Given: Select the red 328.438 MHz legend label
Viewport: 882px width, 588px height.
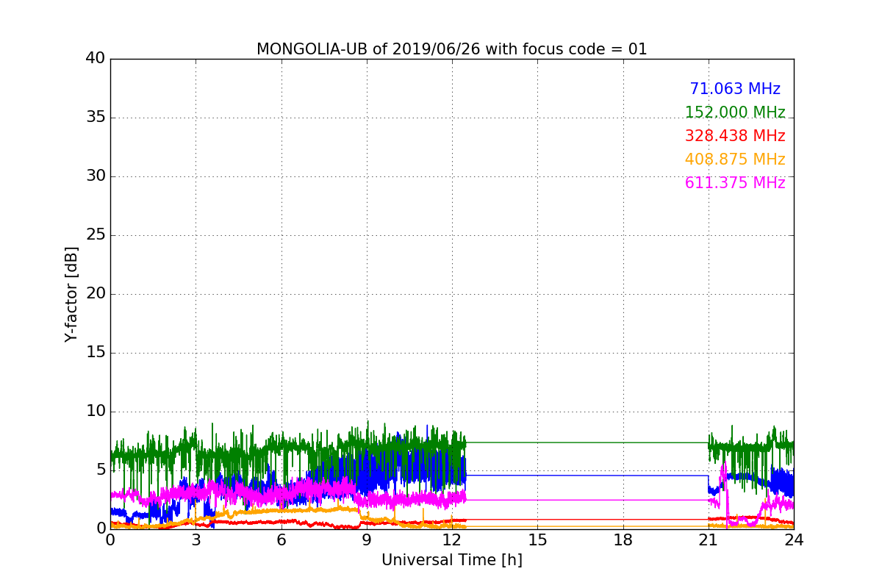Looking at the screenshot, I should pyautogui.click(x=735, y=136).
